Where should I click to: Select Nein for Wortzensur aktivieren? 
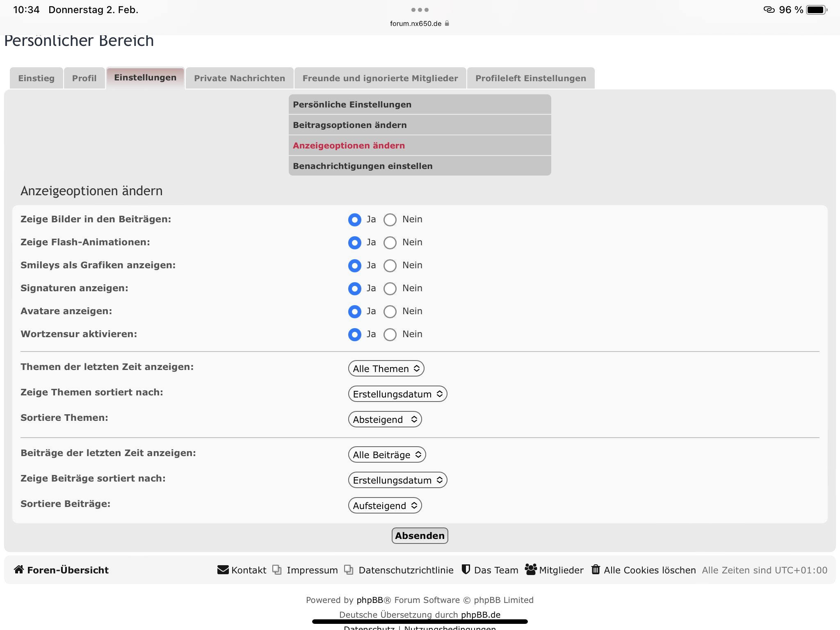pos(390,335)
